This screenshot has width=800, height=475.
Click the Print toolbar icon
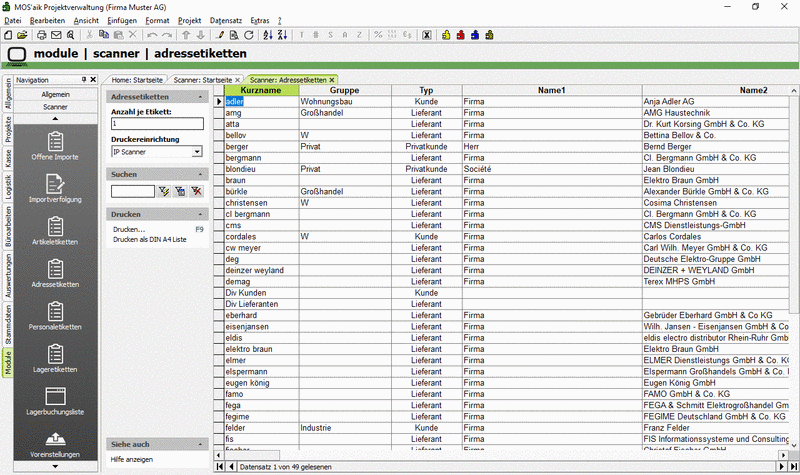pos(42,35)
